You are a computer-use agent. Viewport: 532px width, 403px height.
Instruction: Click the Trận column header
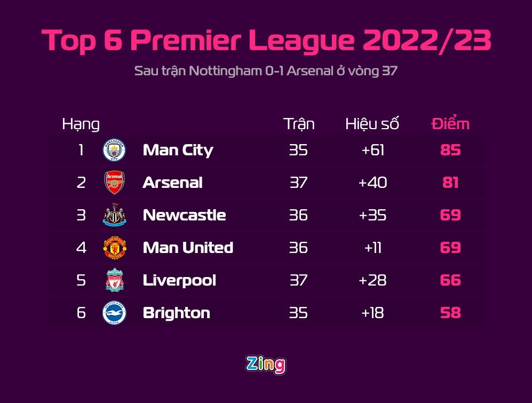click(299, 124)
